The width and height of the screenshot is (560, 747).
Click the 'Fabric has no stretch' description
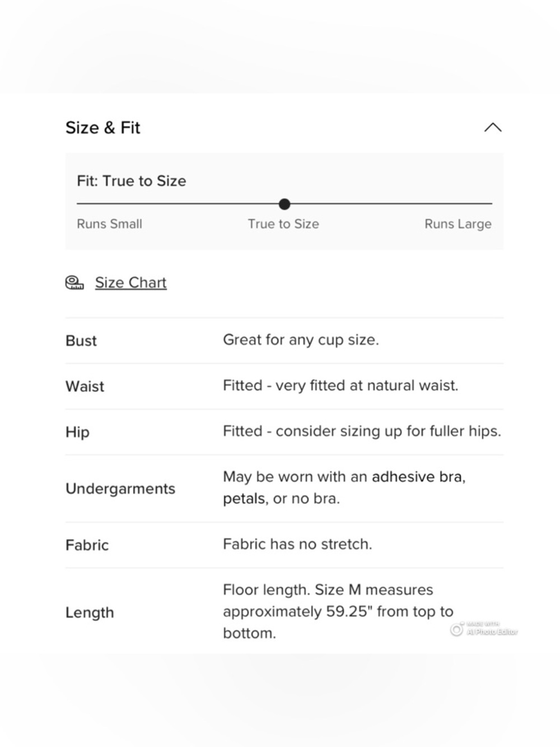(x=297, y=544)
